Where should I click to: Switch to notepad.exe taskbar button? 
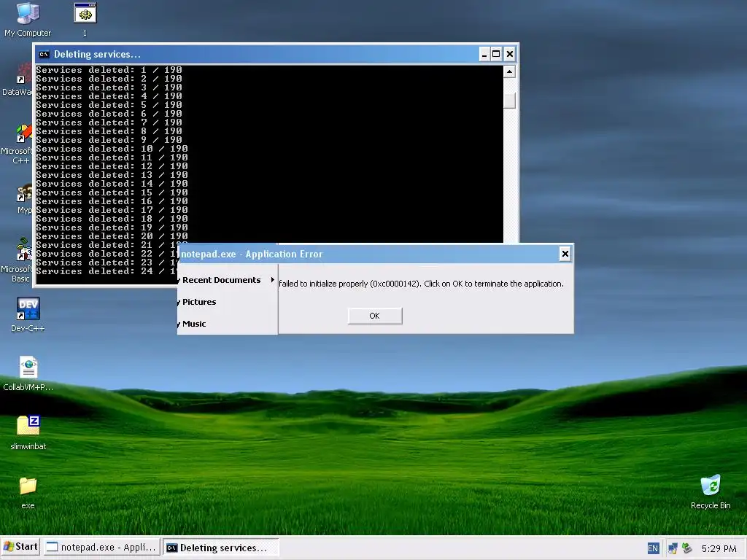point(101,548)
